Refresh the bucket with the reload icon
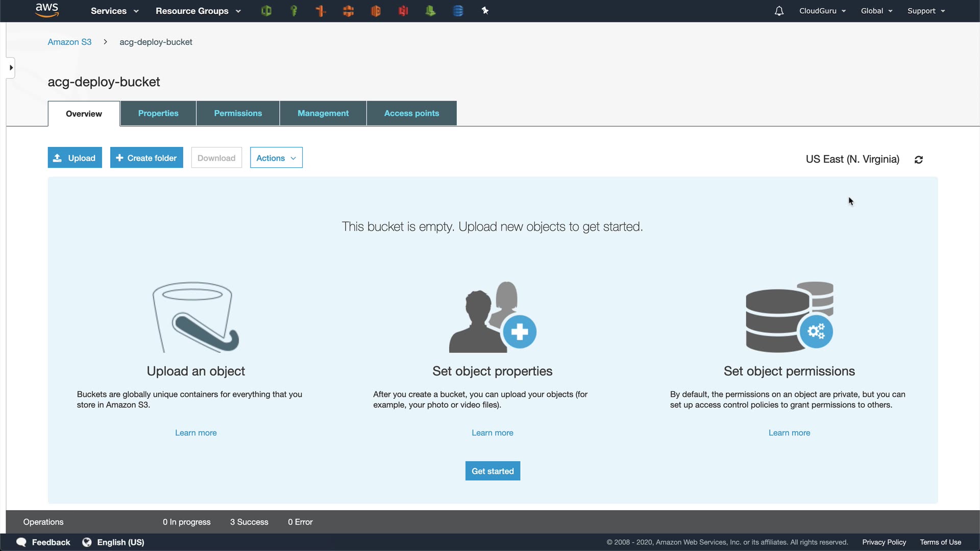Screen dimensions: 980x551 coord(919,160)
